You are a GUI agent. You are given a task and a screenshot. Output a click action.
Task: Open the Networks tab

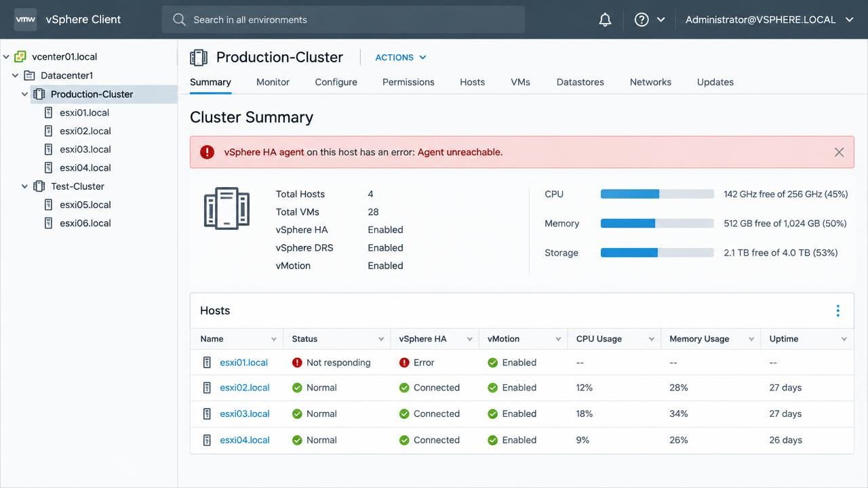(650, 82)
